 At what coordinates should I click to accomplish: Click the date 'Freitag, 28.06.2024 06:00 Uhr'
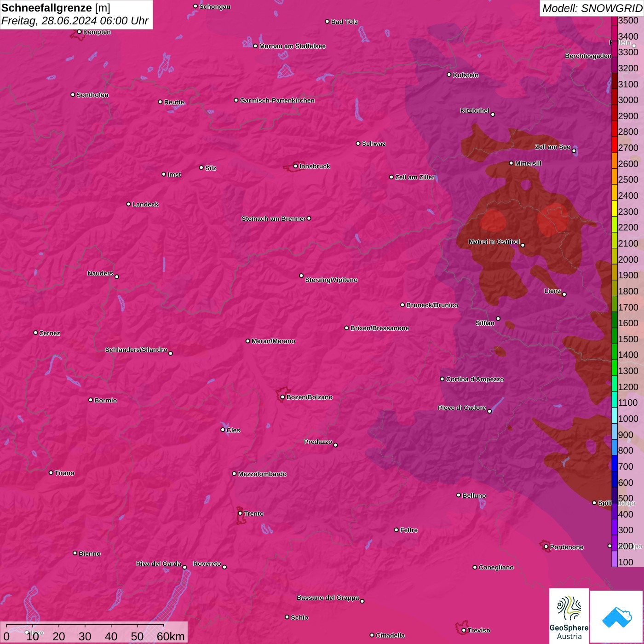tap(75, 21)
